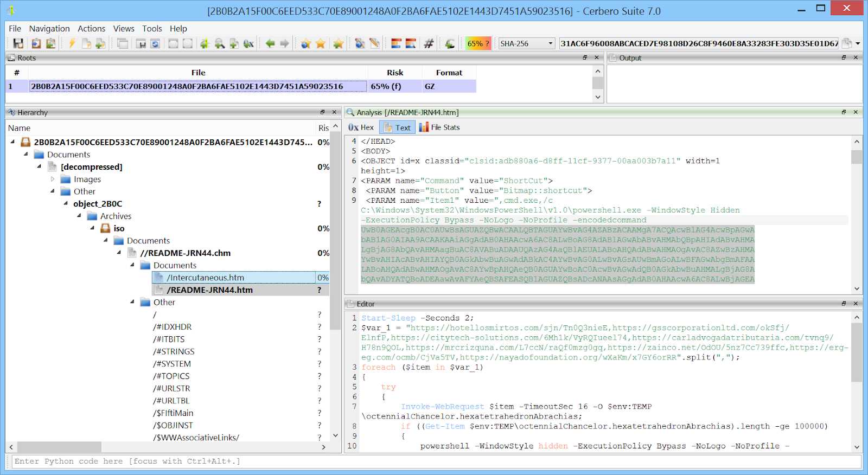Click the Risk column header in Roots
Viewport: 868px width, 475px height.
(395, 73)
